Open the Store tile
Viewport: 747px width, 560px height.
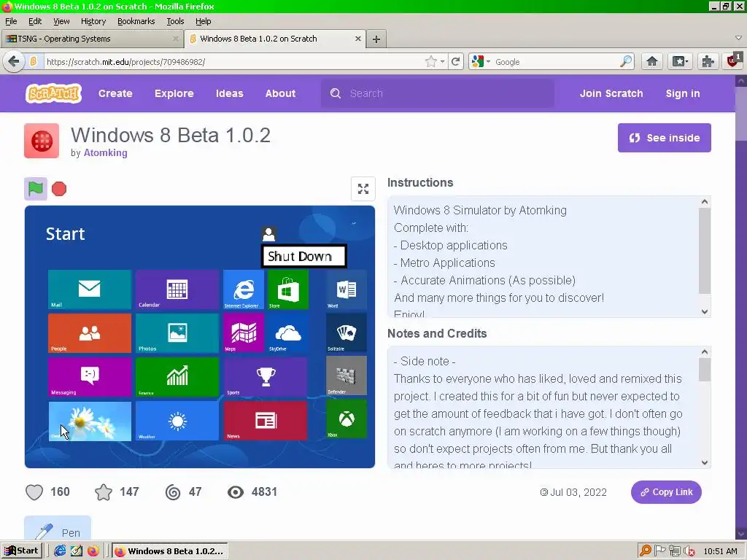point(287,289)
